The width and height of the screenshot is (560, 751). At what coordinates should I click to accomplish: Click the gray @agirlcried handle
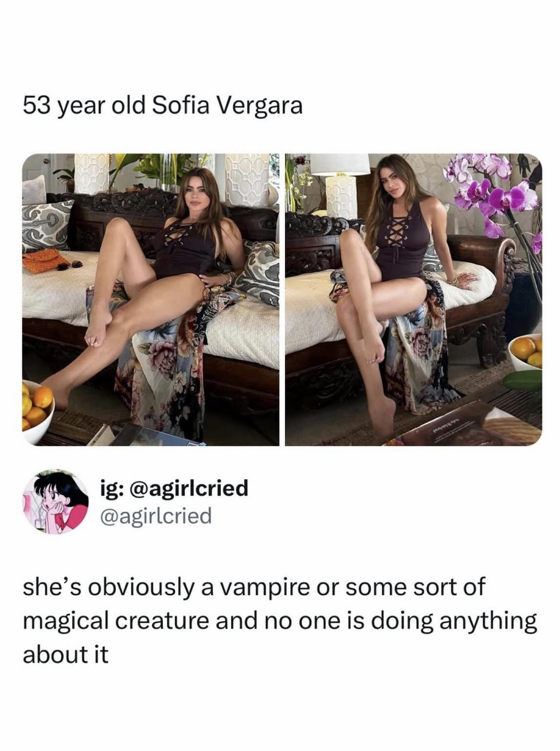point(155,515)
